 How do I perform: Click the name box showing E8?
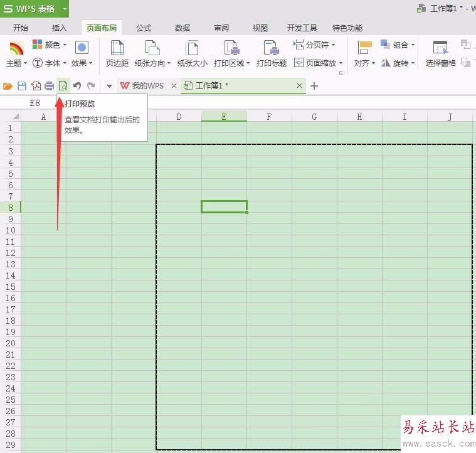(34, 104)
